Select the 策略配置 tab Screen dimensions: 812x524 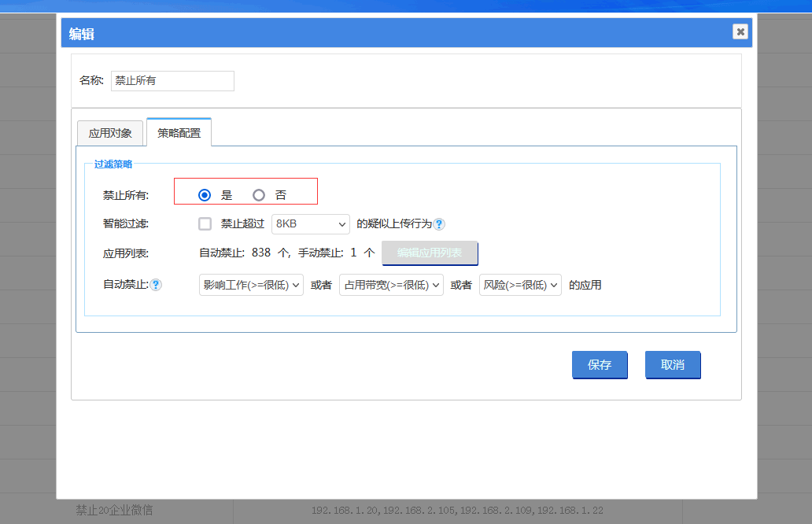179,133
